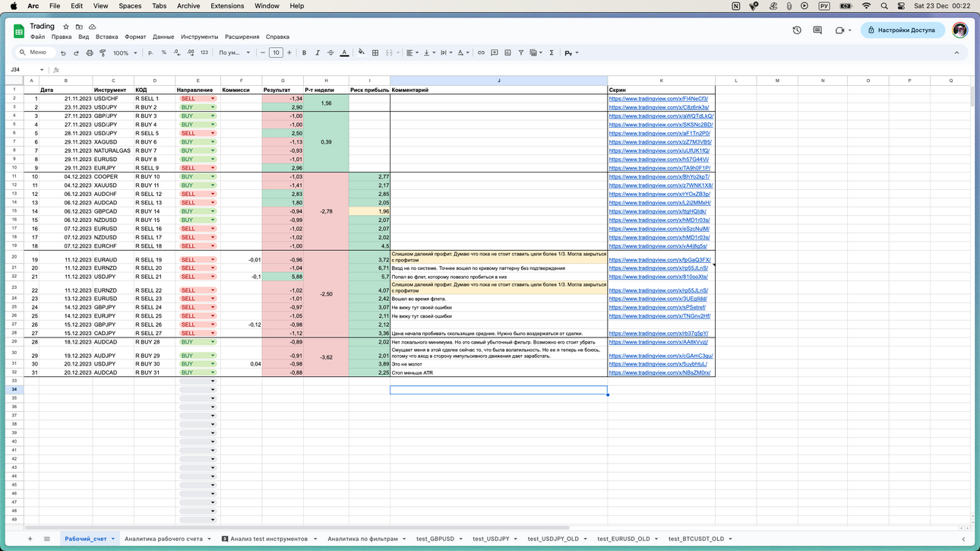Open filter views dropdown
The image size is (980, 551).
pyautogui.click(x=536, y=53)
